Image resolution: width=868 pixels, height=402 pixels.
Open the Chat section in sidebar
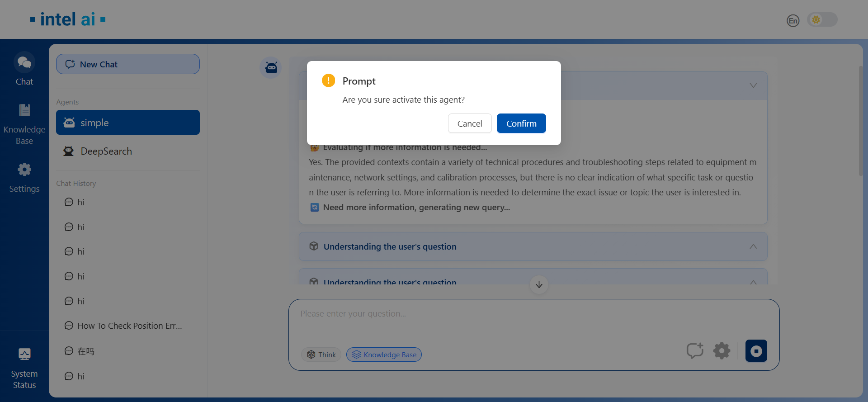(x=24, y=69)
